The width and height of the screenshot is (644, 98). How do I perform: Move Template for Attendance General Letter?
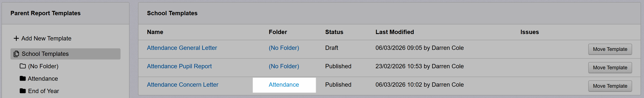[x=610, y=49]
